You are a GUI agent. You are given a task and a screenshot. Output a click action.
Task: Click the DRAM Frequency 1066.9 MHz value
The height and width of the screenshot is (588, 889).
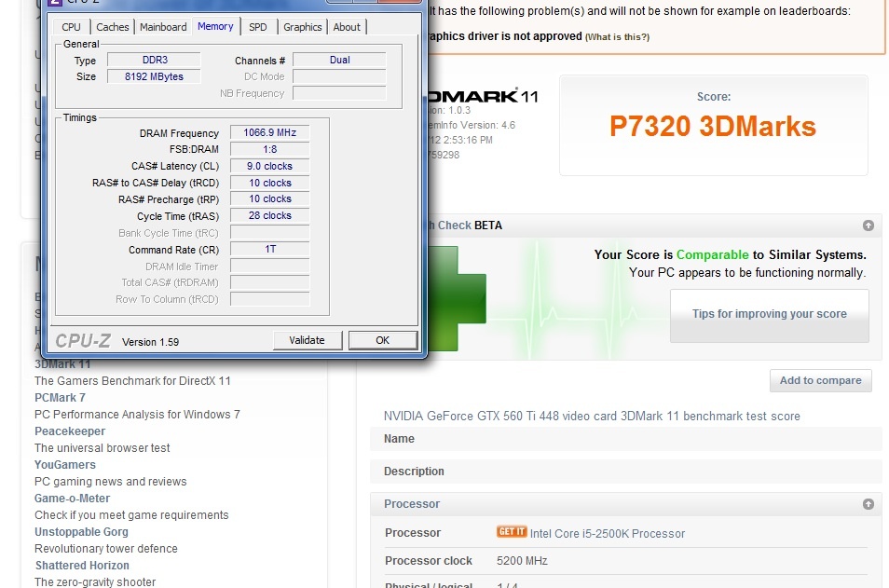click(270, 132)
